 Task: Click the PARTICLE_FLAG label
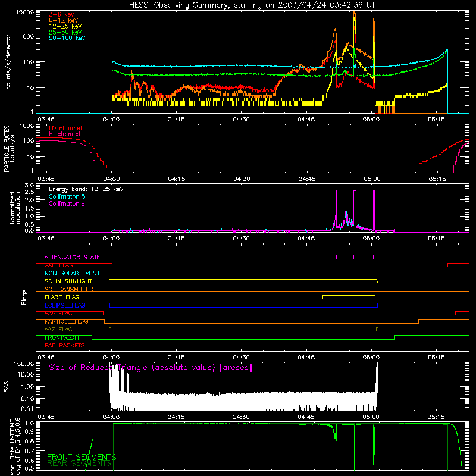67,321
